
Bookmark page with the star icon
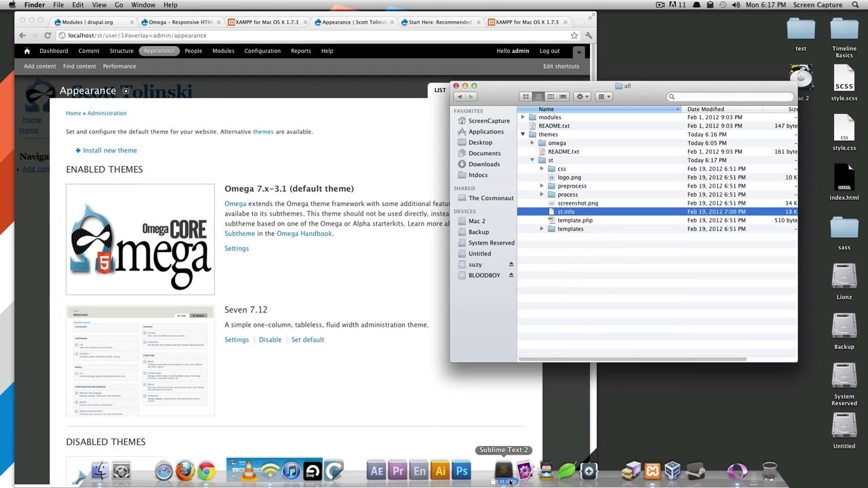574,35
